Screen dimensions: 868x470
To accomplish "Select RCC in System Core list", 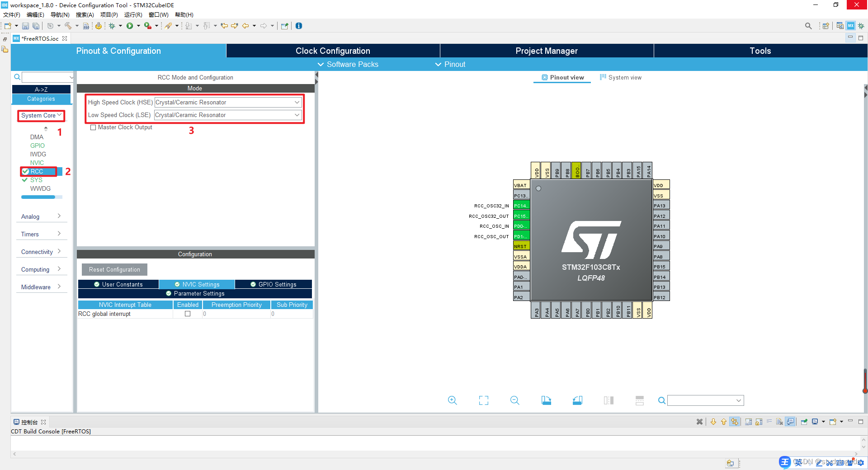I will coord(37,171).
